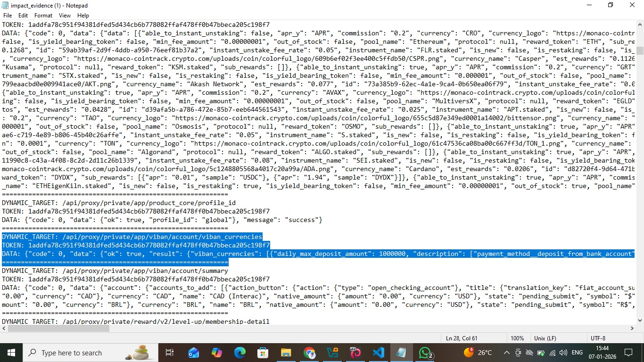Open Copilot from the taskbar
Viewport: 644px width, 362px height.
coord(216,353)
